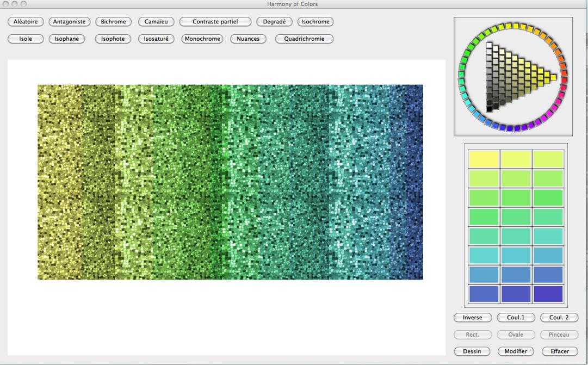The image size is (588, 365).
Task: Click the glitter gradient image on the canvas
Action: click(230, 182)
